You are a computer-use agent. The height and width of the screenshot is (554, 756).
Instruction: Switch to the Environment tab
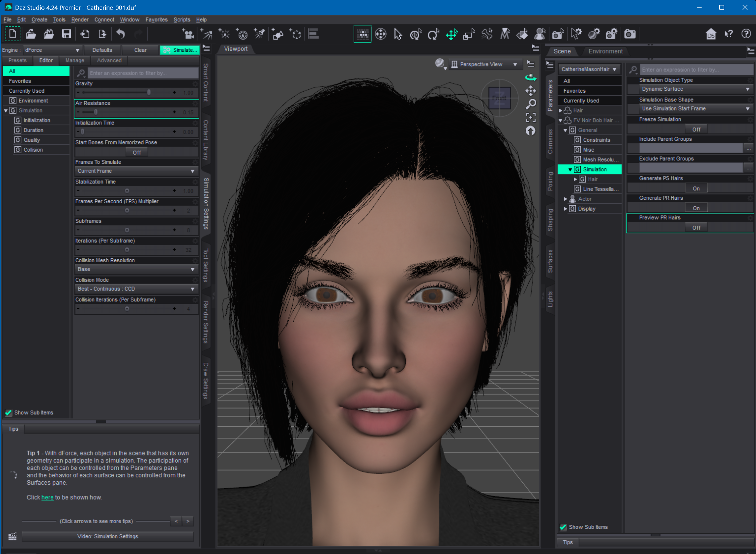(x=605, y=51)
